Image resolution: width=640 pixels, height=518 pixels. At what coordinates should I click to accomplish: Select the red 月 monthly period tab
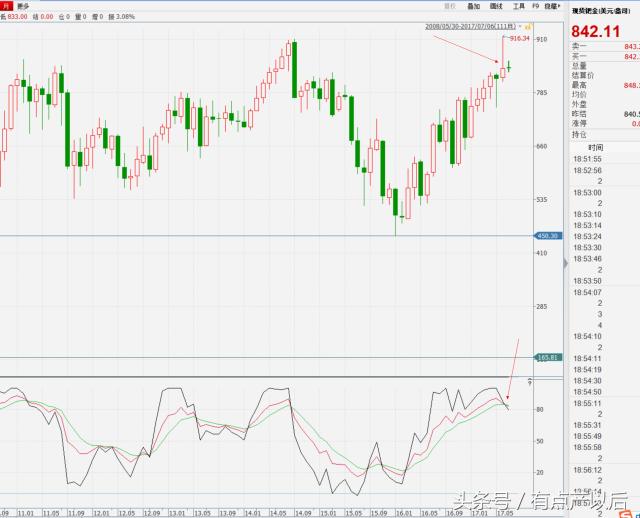click(x=6, y=6)
